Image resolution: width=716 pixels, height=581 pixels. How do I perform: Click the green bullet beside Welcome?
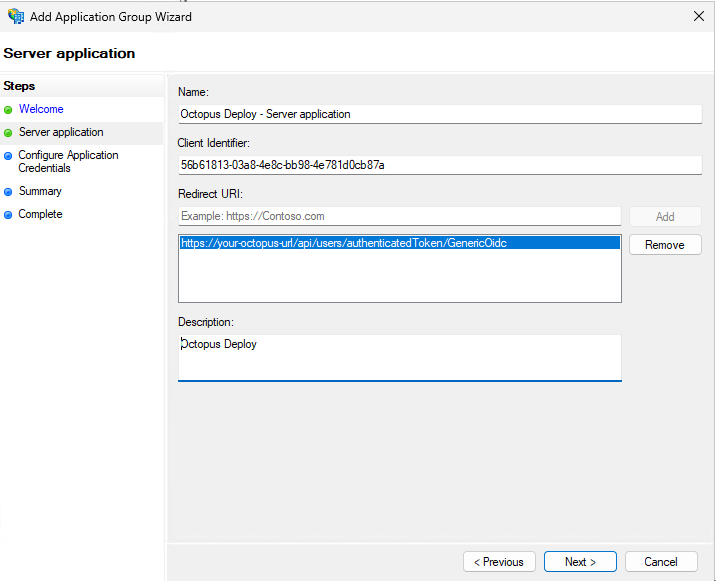tap(8, 110)
